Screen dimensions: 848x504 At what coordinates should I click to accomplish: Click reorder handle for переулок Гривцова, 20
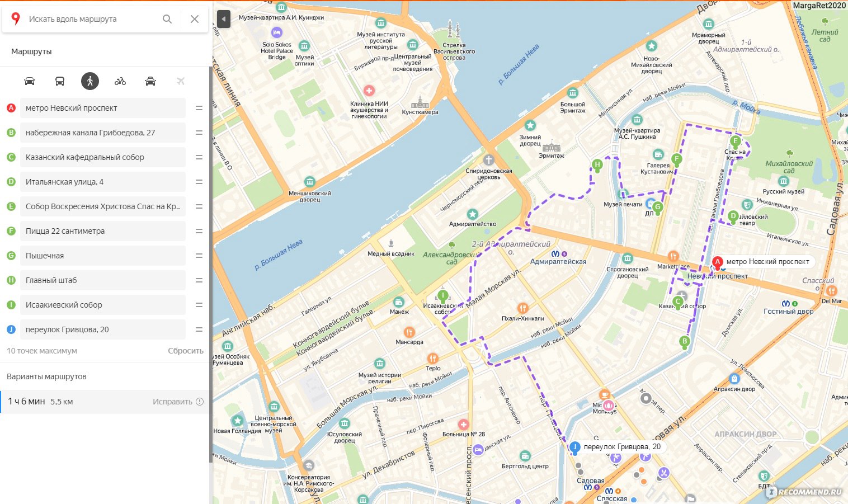[199, 329]
